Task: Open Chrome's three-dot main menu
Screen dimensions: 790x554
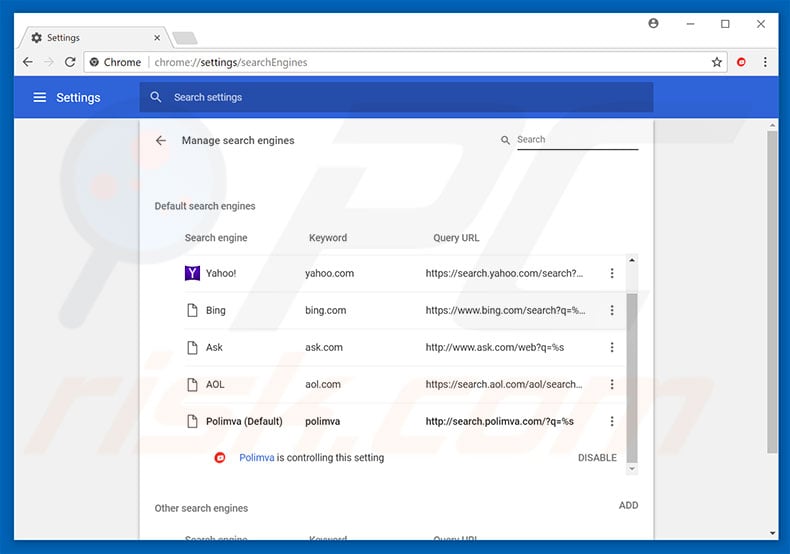Action: click(x=765, y=62)
